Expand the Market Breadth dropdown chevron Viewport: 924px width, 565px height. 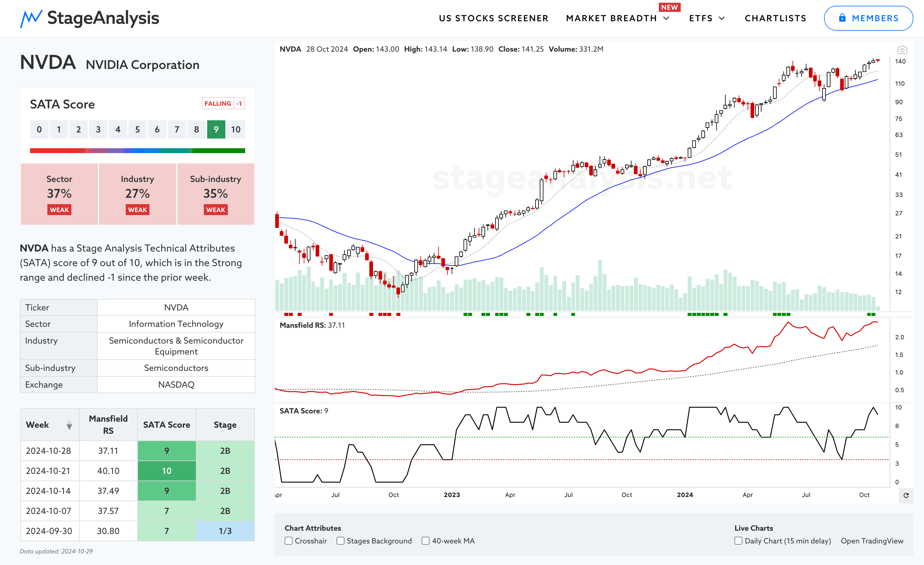coord(666,18)
